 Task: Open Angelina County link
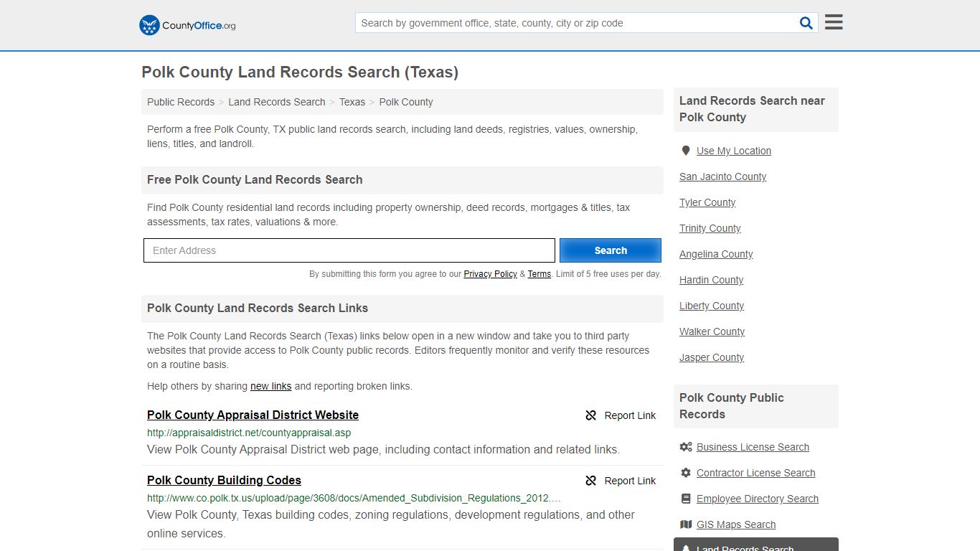(x=716, y=254)
